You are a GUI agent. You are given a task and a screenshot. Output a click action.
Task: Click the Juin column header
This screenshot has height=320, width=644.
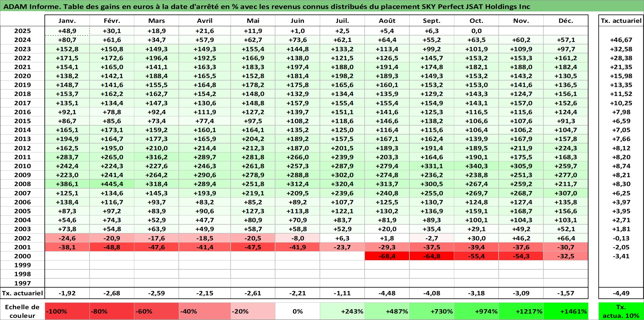[298, 21]
